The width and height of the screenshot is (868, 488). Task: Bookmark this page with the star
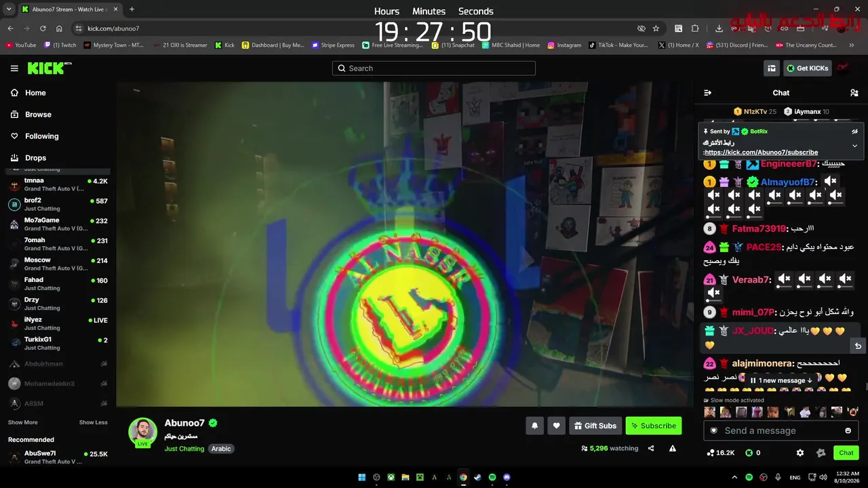pyautogui.click(x=656, y=28)
